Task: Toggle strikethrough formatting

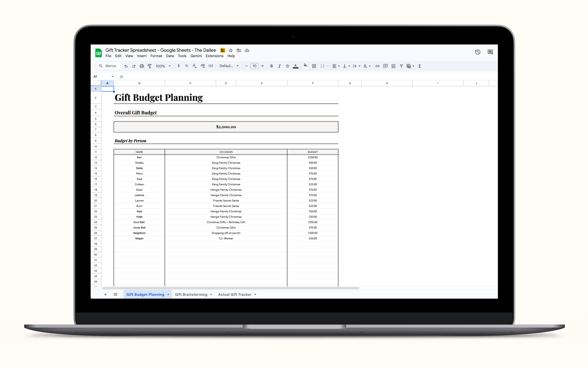Action: click(287, 66)
